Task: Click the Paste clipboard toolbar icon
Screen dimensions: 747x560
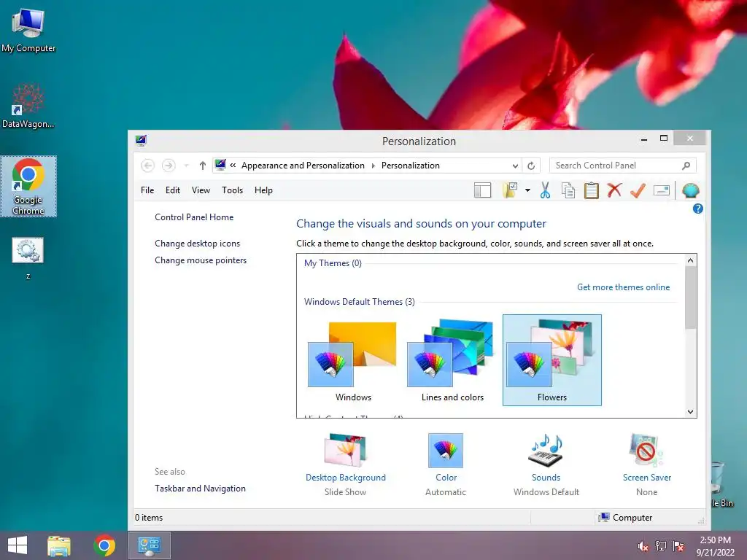Action: pos(591,190)
